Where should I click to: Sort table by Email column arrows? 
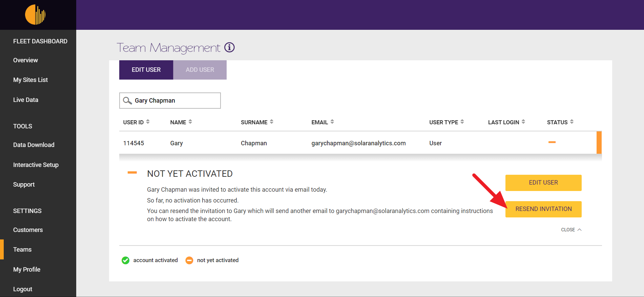[332, 122]
